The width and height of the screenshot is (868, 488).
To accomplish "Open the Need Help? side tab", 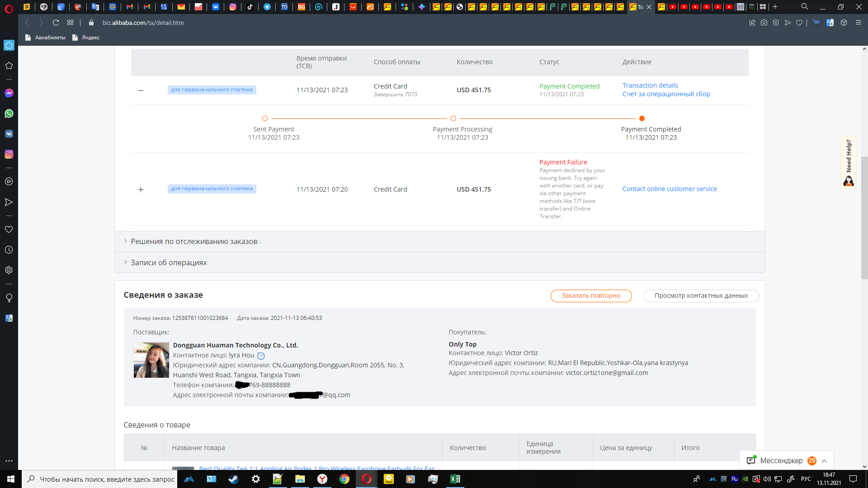I will click(x=849, y=162).
